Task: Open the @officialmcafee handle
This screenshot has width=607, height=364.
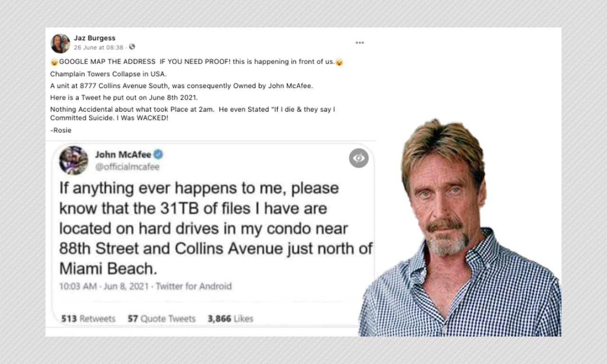Action: (x=127, y=167)
